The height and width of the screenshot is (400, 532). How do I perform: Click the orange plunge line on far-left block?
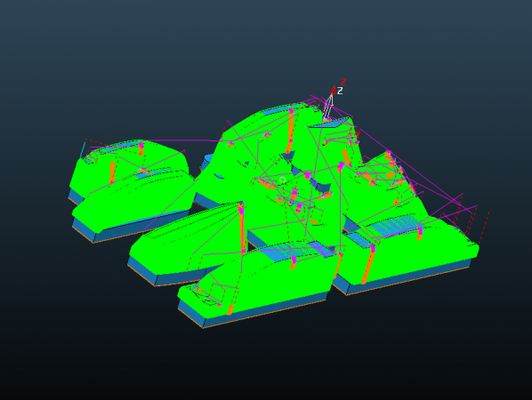pos(112,172)
